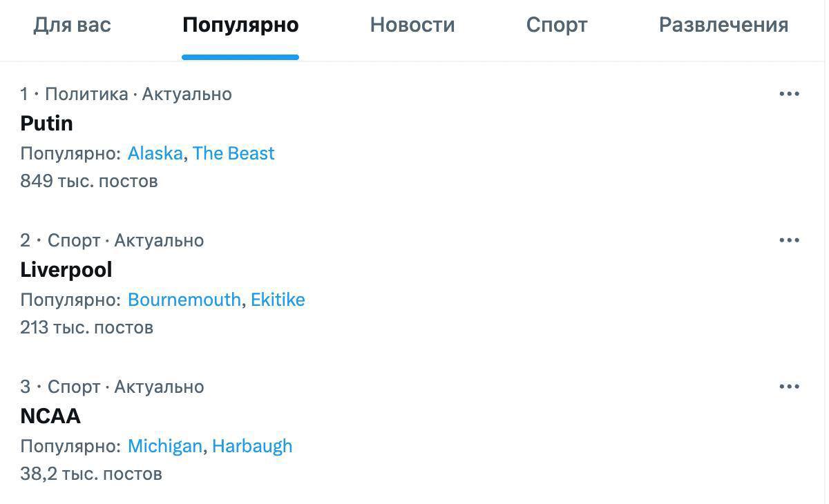This screenshot has height=504, width=829.
Task: Click the Alaska related link
Action: (x=155, y=153)
